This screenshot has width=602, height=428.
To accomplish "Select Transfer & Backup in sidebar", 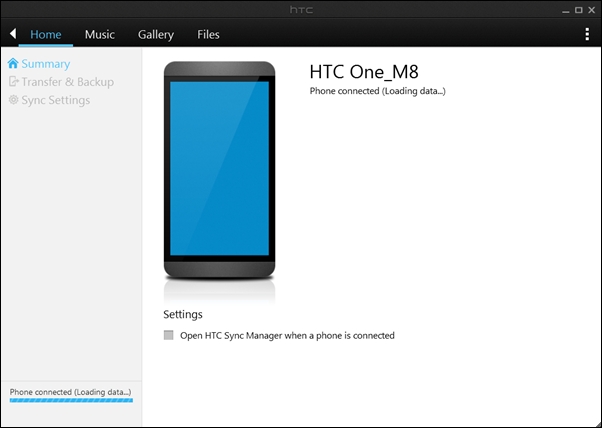I will point(68,82).
